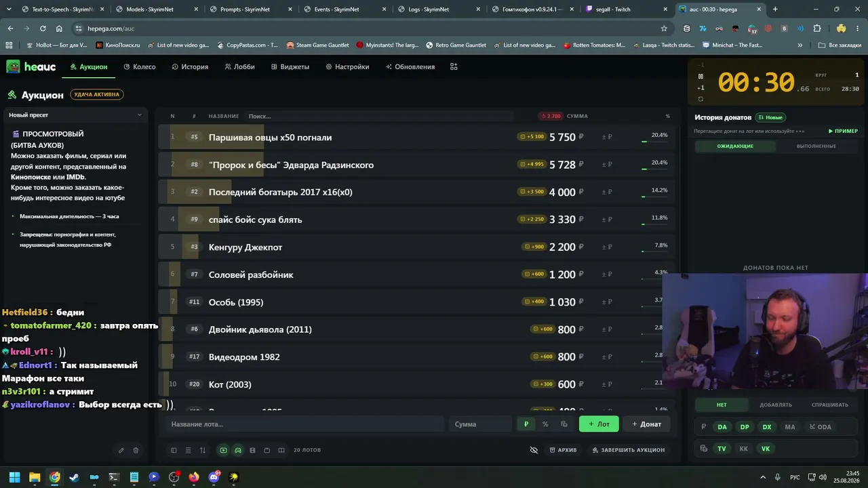Toggle the TV category icon

[267, 450]
